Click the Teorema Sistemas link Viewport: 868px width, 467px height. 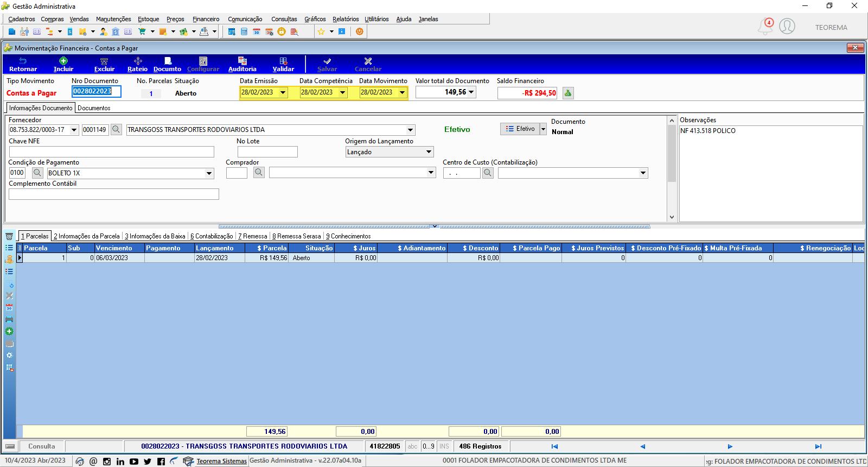[x=221, y=461]
